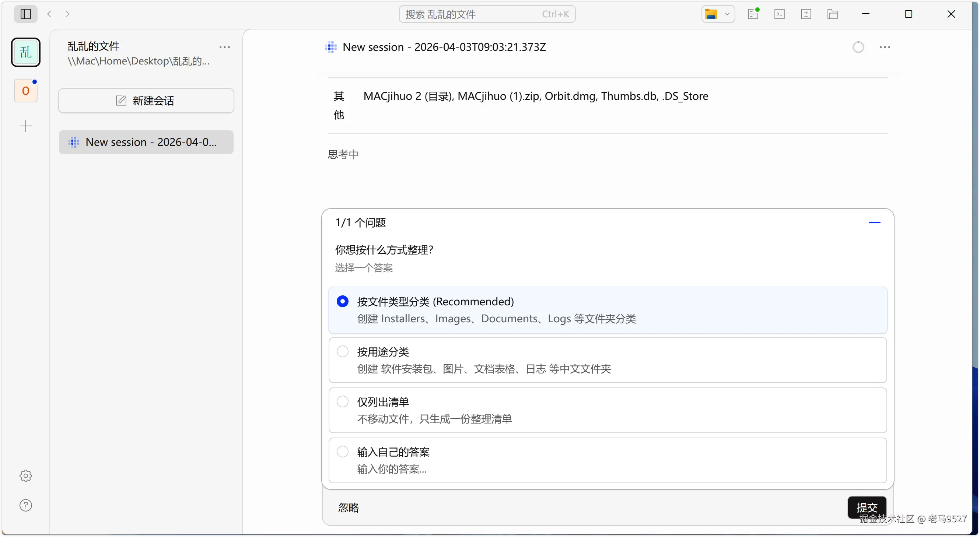980x537 pixels.
Task: Open the diff review panel icon
Action: [x=806, y=14]
